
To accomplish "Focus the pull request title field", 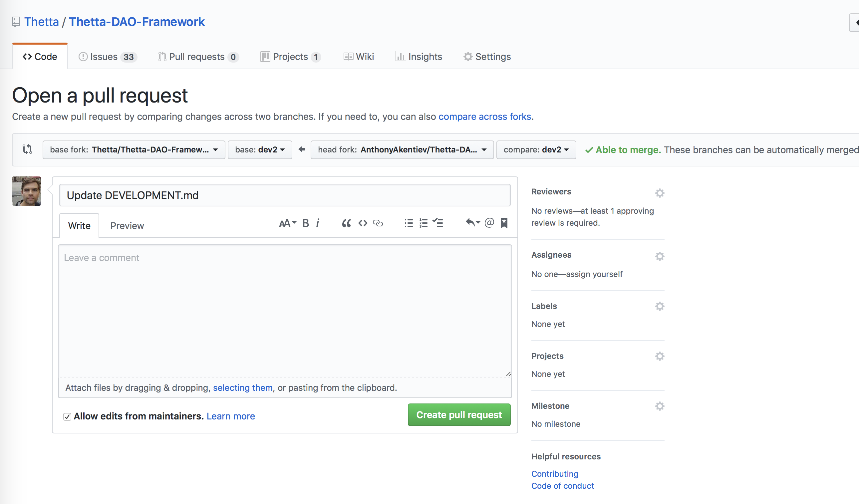I will pos(285,195).
